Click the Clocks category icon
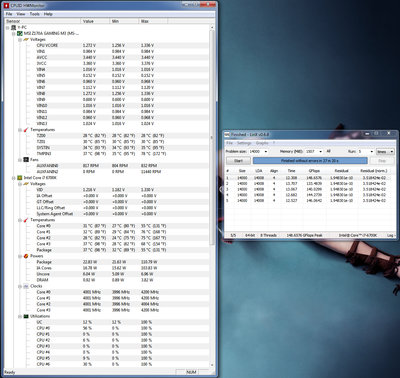Viewport: 400px width, 378px height. pos(26,286)
